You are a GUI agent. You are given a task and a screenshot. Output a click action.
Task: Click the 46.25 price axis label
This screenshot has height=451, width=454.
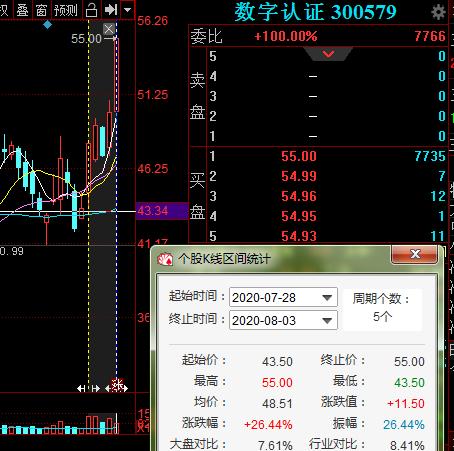click(x=153, y=169)
